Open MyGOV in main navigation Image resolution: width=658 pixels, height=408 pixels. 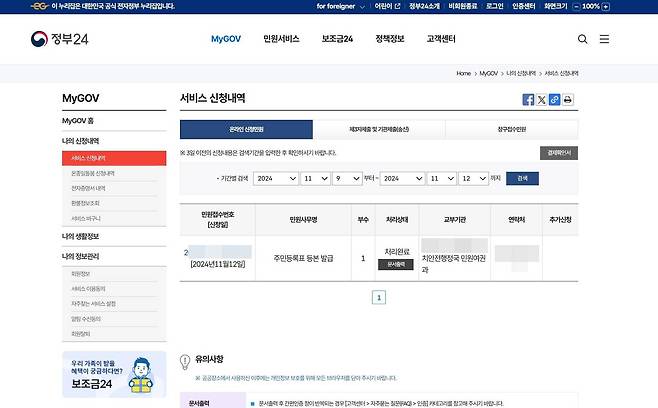point(226,39)
